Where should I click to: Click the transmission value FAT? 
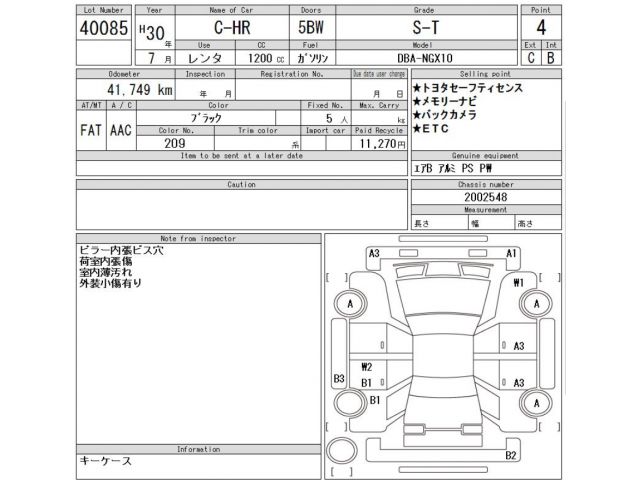91,130
